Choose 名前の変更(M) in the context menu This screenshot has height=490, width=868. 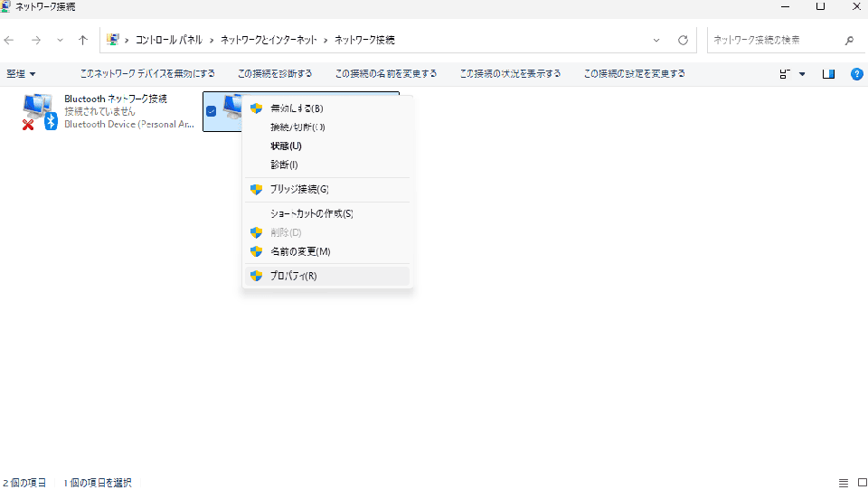[x=327, y=251]
